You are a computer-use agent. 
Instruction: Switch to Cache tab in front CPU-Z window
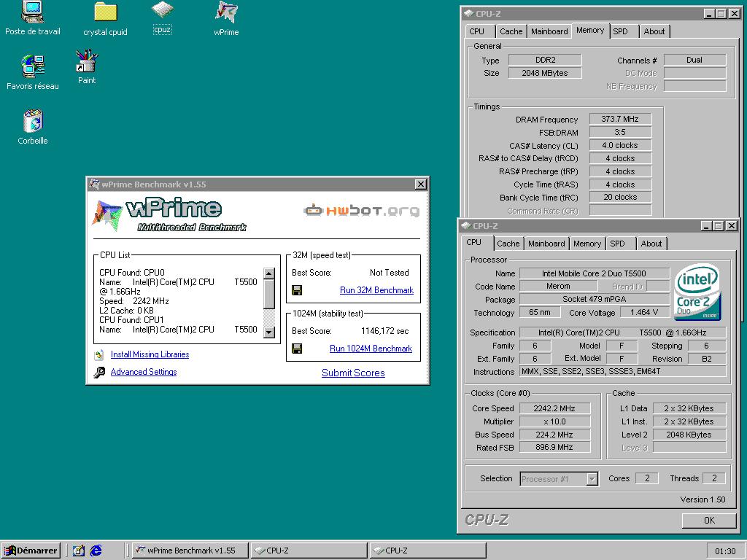[x=508, y=244]
